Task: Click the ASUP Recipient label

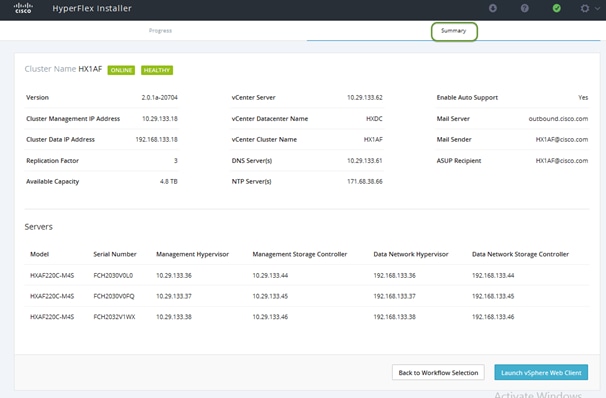Action: (459, 160)
